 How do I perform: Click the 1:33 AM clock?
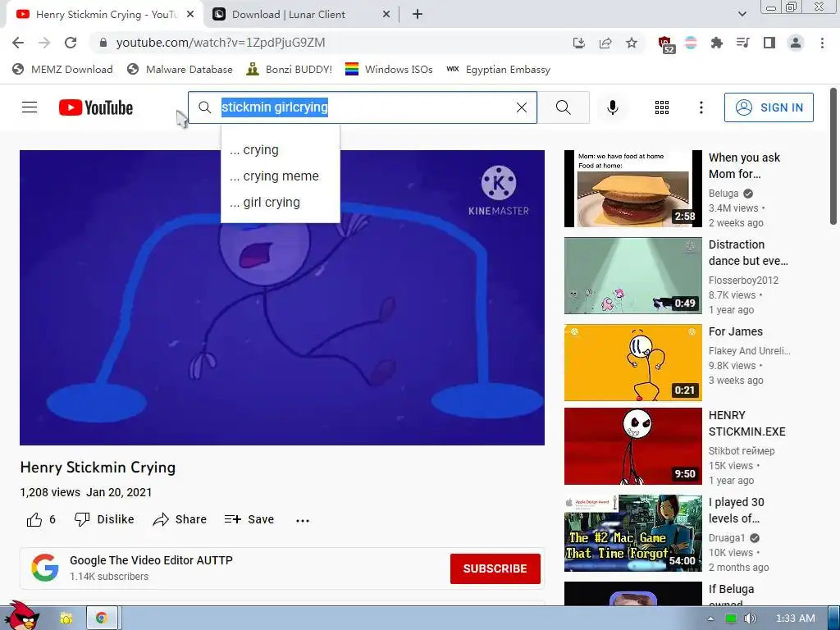pos(795,619)
